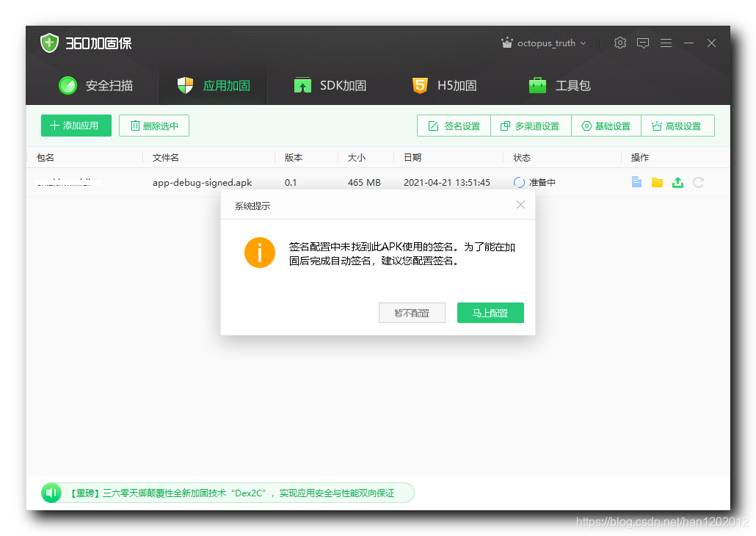Screen dimensions: 756x536
Task: Open 高级设置
Action: 677,126
